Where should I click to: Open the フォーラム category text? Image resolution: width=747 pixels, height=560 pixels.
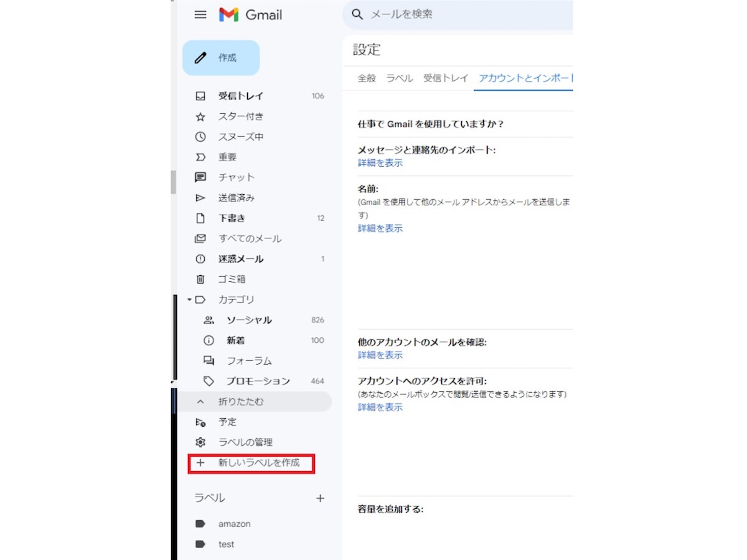coord(249,361)
